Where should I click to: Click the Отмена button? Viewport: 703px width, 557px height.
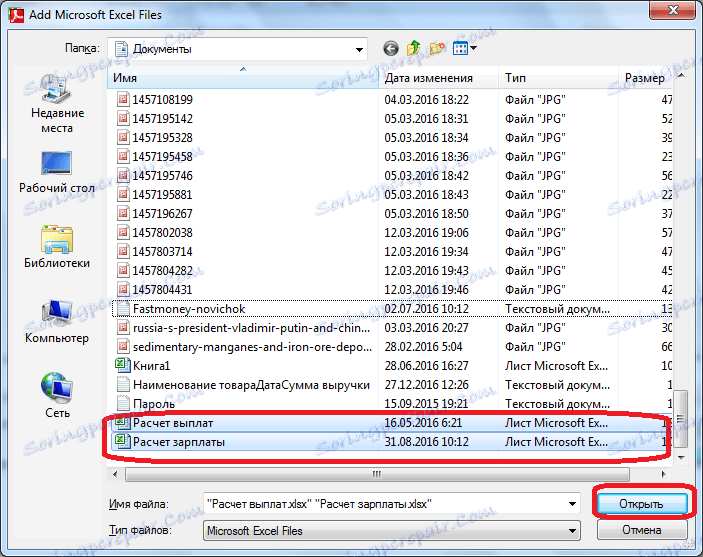tap(642, 530)
